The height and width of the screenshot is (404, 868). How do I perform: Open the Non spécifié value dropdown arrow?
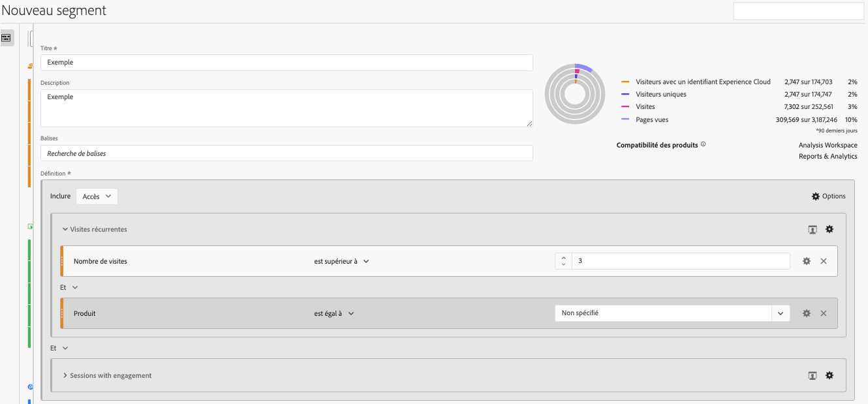pos(781,313)
